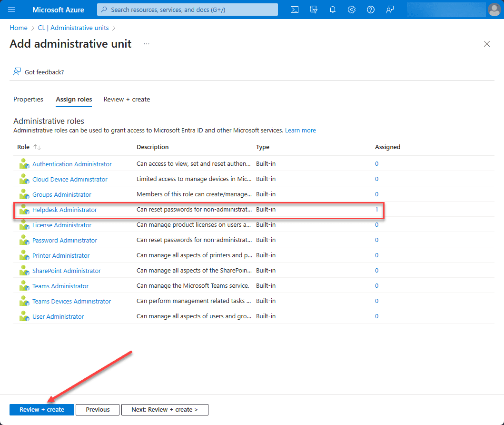
Task: Click the Teams Administrator role icon
Action: point(24,286)
